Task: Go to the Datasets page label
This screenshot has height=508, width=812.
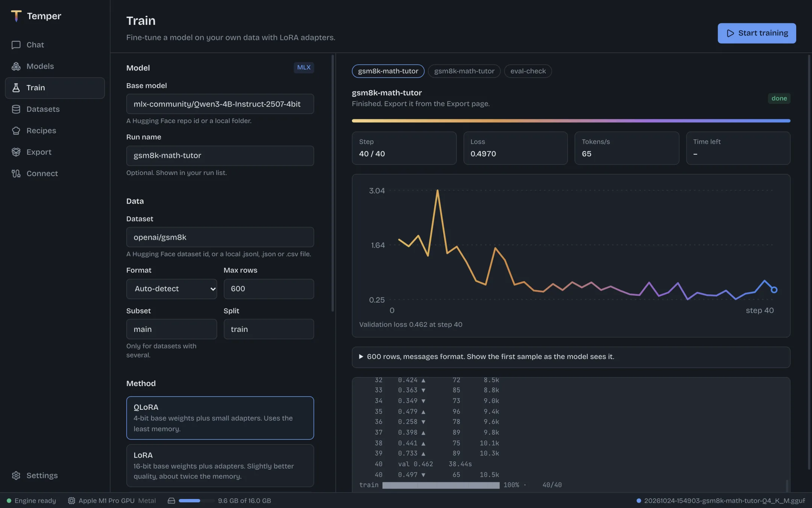Action: [x=43, y=109]
